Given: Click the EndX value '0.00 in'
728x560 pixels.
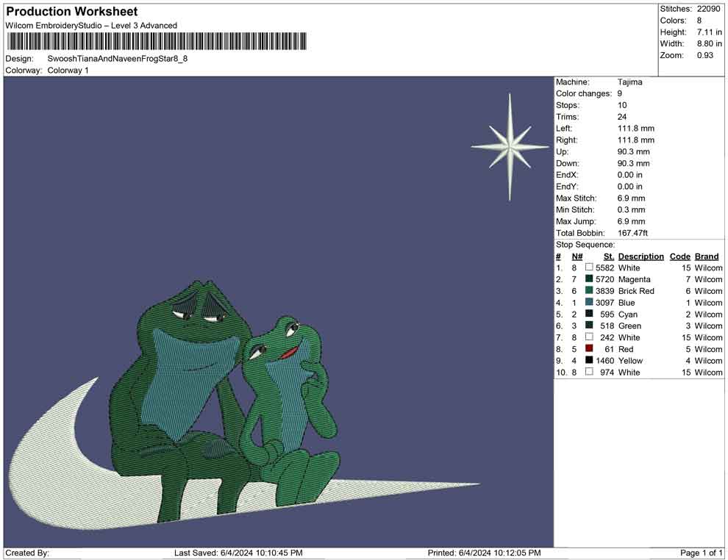Looking at the screenshot, I should click(630, 175).
